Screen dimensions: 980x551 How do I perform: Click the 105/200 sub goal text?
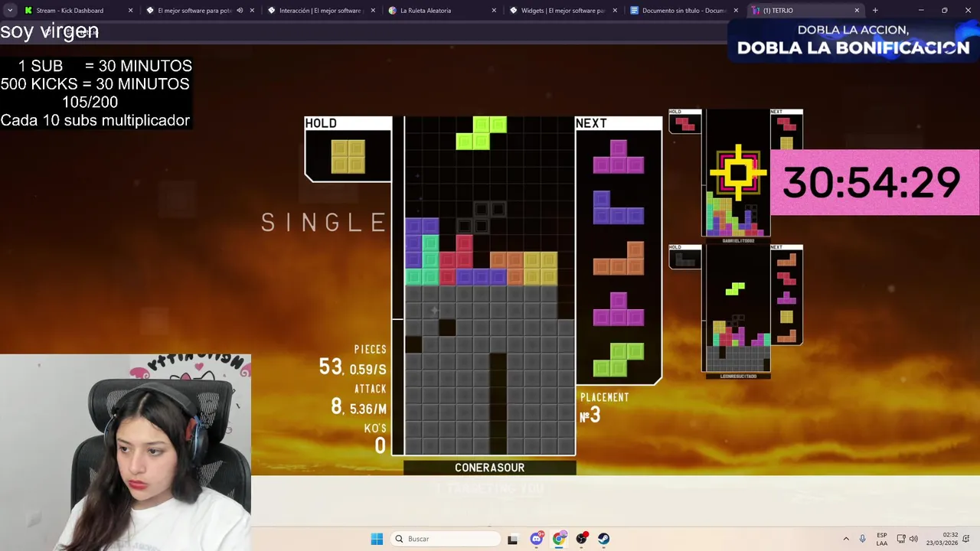[x=90, y=102]
